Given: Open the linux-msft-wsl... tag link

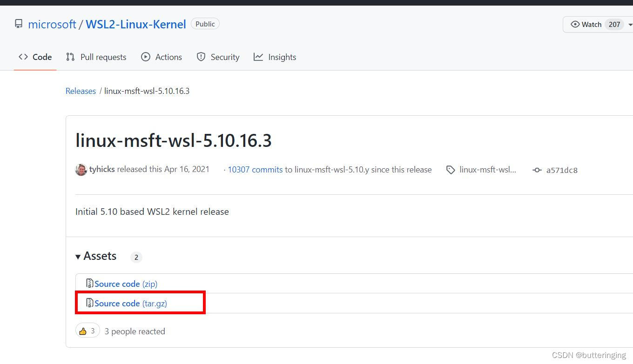Looking at the screenshot, I should [x=487, y=170].
